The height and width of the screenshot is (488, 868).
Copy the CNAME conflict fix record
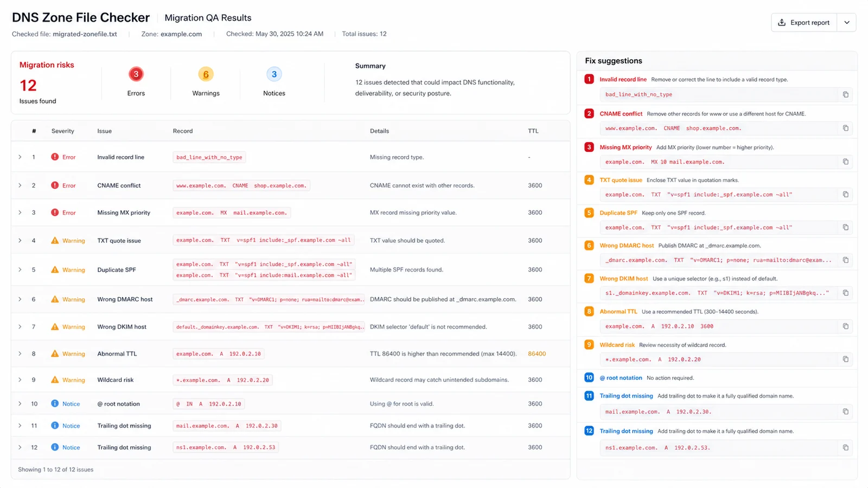click(845, 128)
